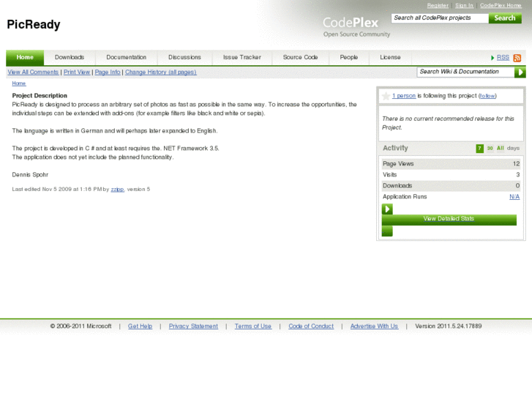Go to CodePlex Home link
This screenshot has width=532, height=399.
501,5
